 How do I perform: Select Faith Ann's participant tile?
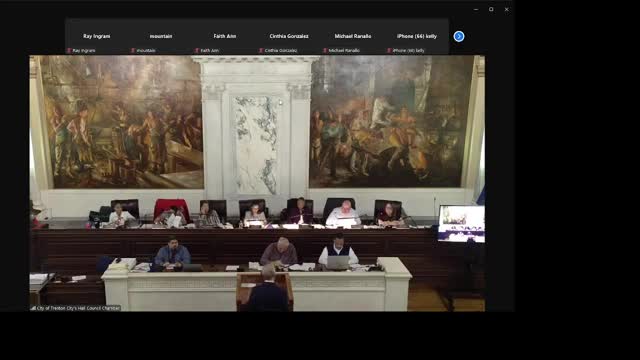(225, 36)
